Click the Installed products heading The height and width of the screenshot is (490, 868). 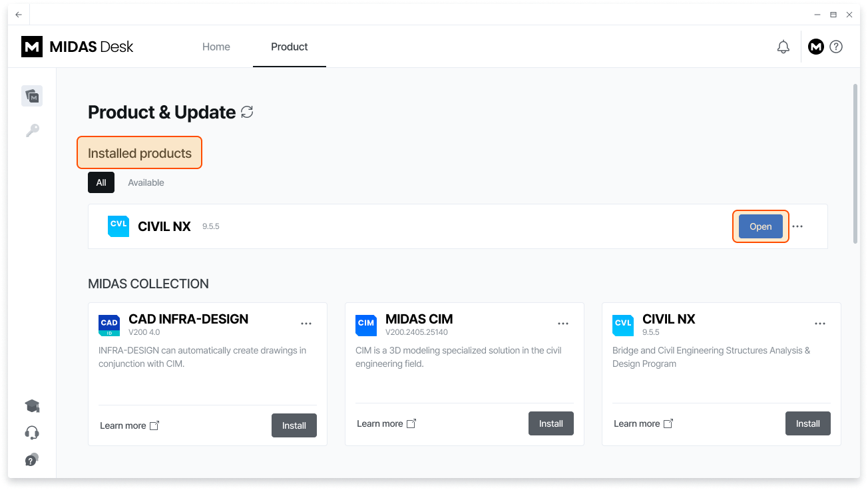(140, 153)
